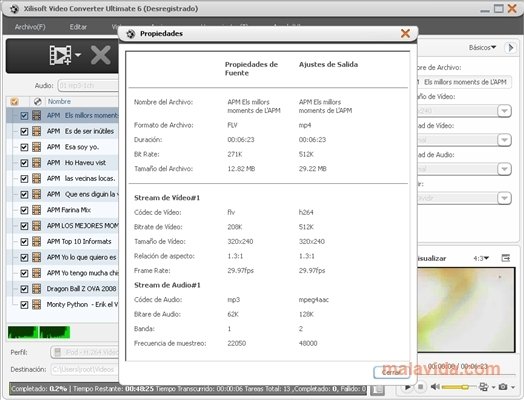Click film icon of 'APM Top 10 Informats'

coord(36,241)
